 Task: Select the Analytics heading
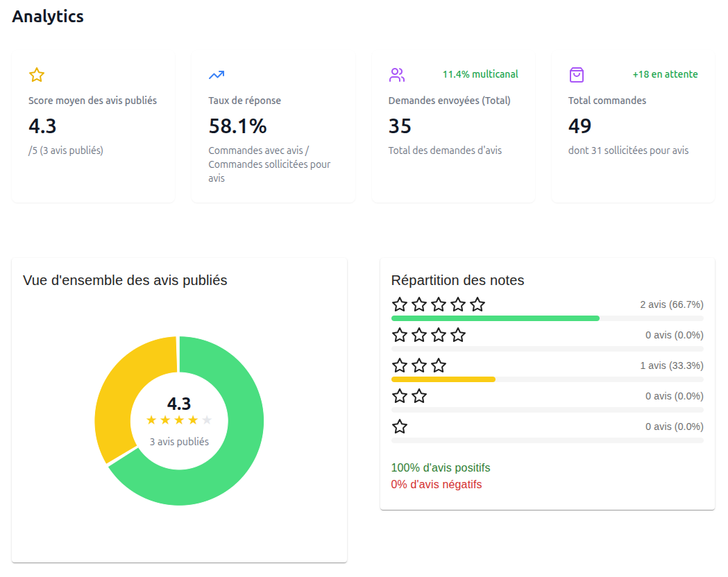[x=48, y=16]
